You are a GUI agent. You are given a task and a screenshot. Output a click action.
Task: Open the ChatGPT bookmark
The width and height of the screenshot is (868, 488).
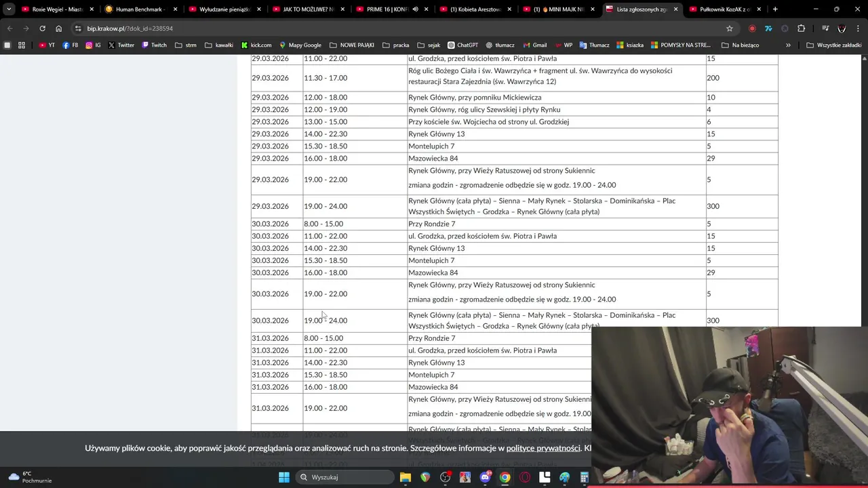tap(462, 45)
